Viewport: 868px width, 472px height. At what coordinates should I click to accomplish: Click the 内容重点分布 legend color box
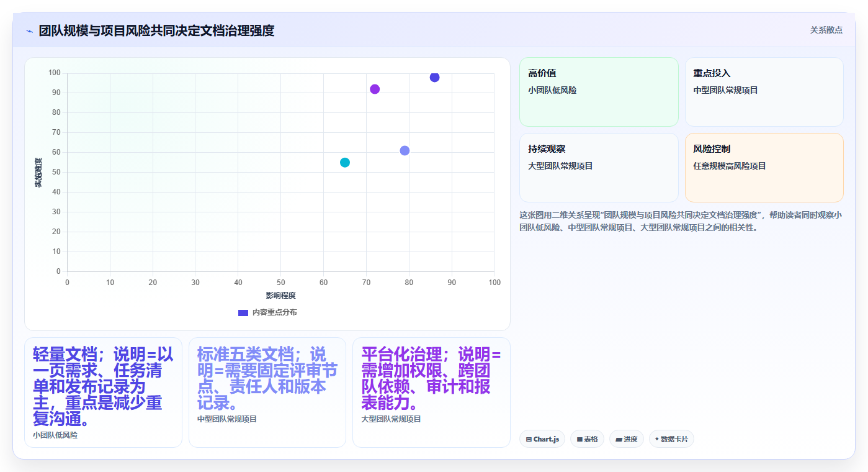click(x=243, y=312)
